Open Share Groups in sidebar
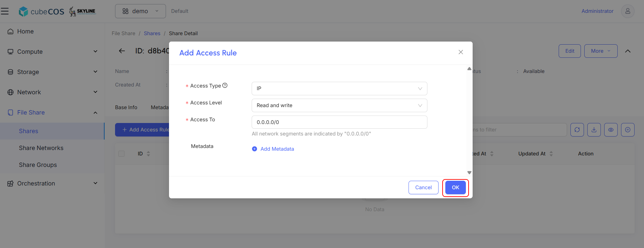Viewport: 644px width, 248px height. tap(38, 165)
